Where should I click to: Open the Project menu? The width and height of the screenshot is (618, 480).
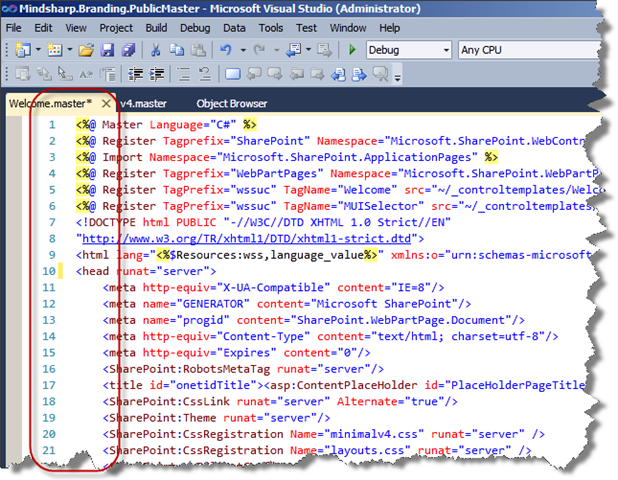[x=116, y=28]
